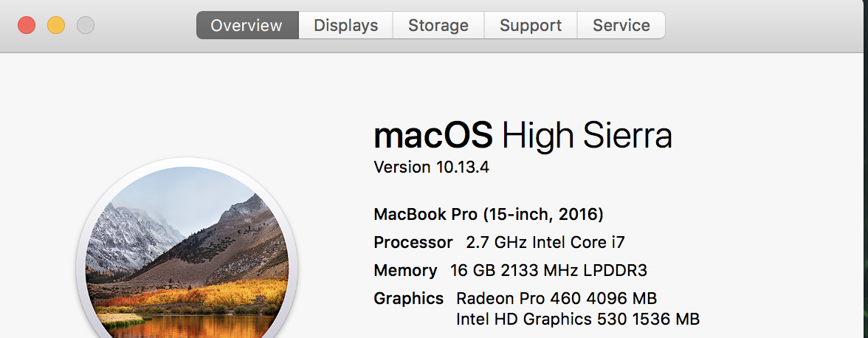The height and width of the screenshot is (338, 868).
Task: Click the Graphics label
Action: (409, 298)
